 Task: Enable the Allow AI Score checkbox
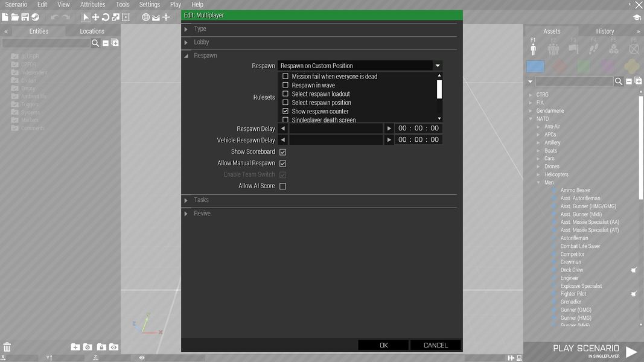(282, 186)
